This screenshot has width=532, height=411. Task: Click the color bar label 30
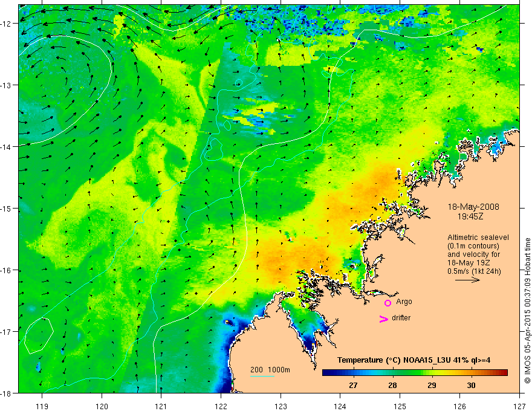click(x=471, y=385)
